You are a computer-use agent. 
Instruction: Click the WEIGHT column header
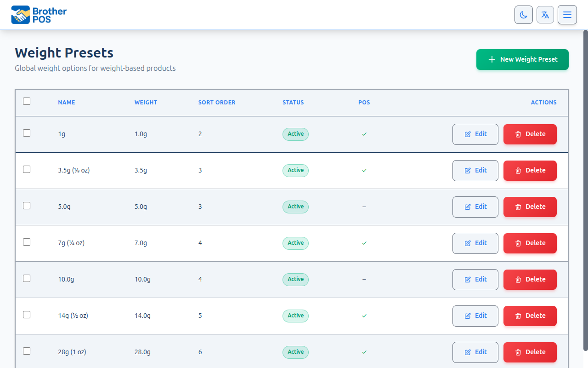coord(146,102)
